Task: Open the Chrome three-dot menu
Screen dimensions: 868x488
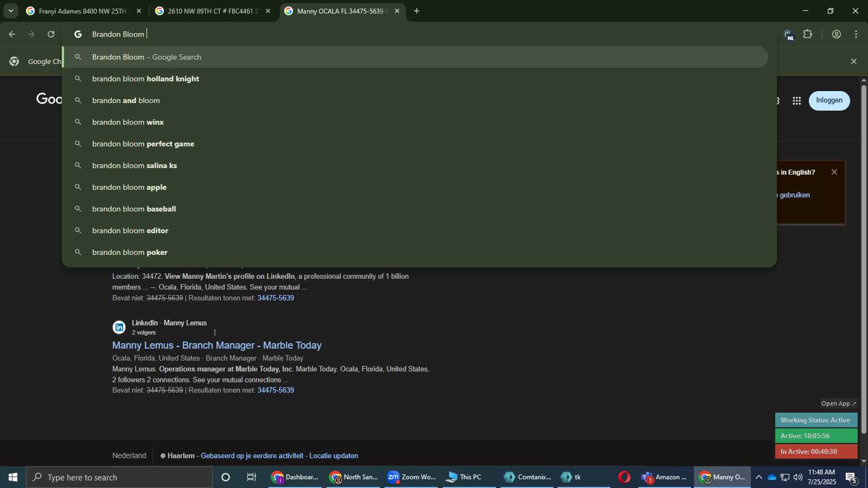Action: coord(856,34)
